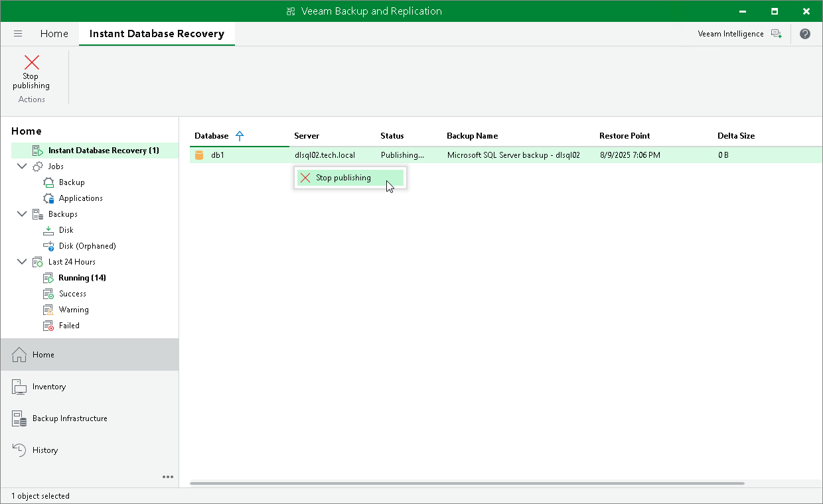The width and height of the screenshot is (823, 504).
Task: Click the 0 B delta size cell
Action: coord(723,155)
